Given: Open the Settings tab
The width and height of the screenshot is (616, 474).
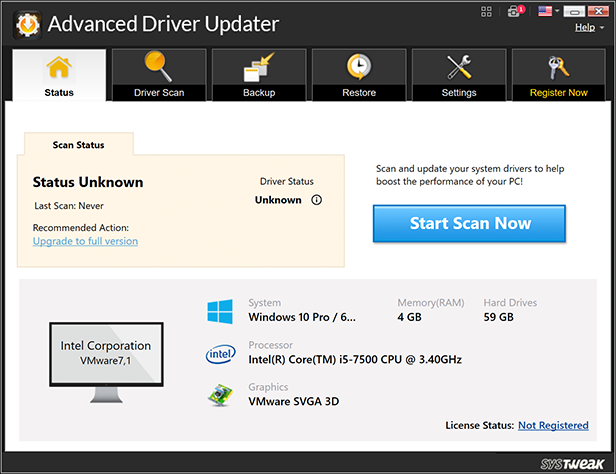Looking at the screenshot, I should point(459,75).
